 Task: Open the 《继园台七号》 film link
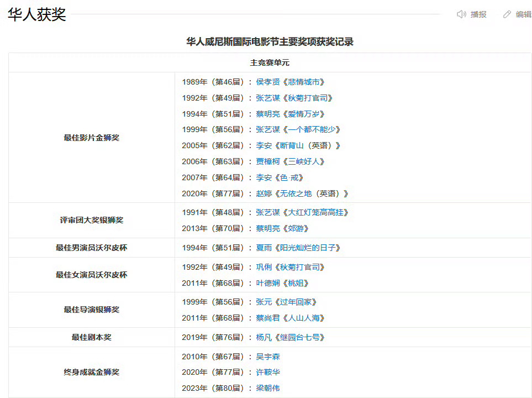(299, 337)
